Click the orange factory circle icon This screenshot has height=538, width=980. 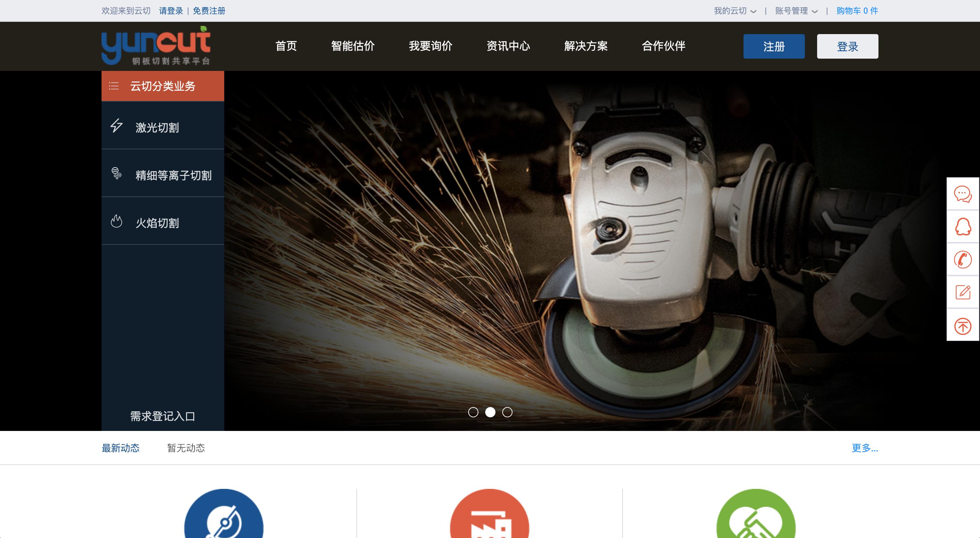click(489, 513)
